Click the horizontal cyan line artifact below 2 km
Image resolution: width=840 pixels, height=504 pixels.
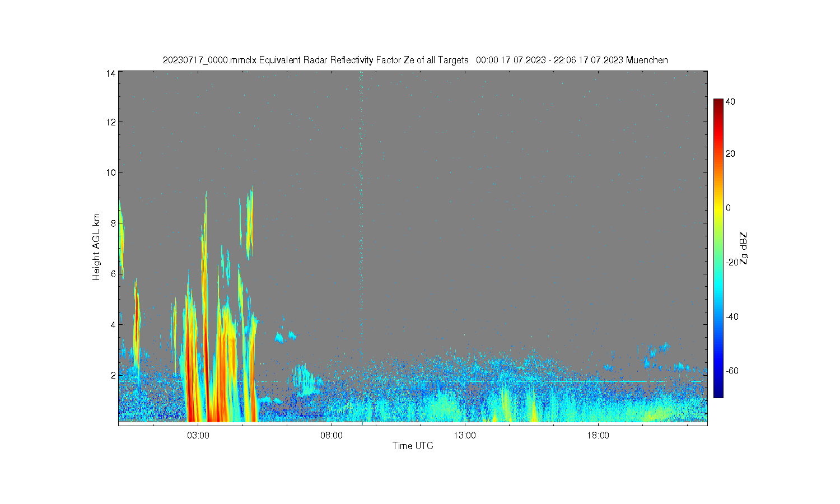click(x=588, y=381)
